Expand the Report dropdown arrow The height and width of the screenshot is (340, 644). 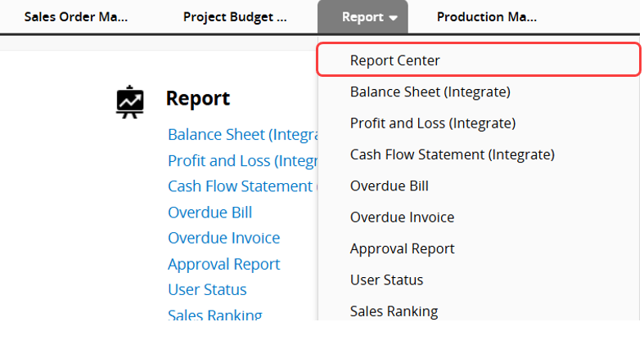[394, 17]
